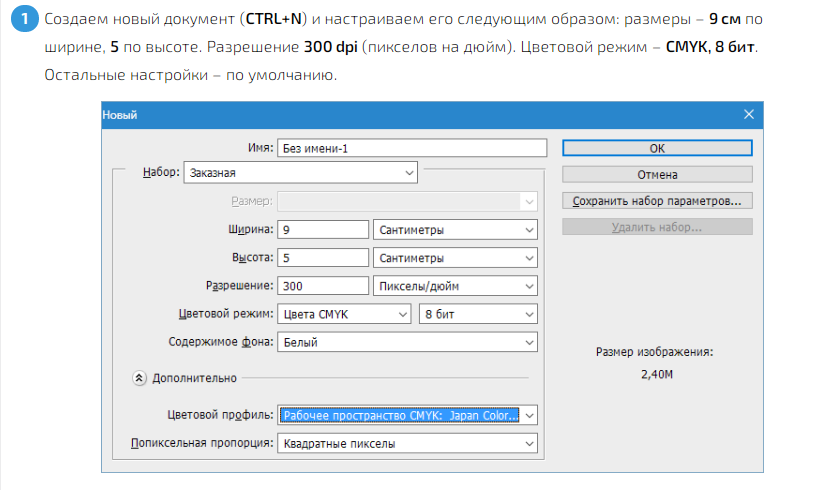
Task: Open the Ширина units dropdown
Action: (x=457, y=230)
